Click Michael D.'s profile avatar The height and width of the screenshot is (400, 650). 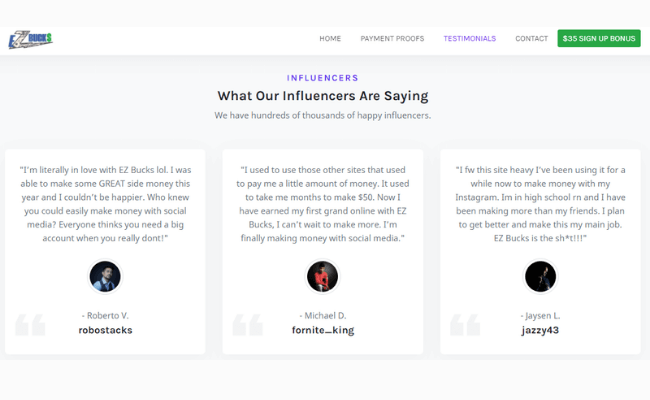pyautogui.click(x=323, y=276)
